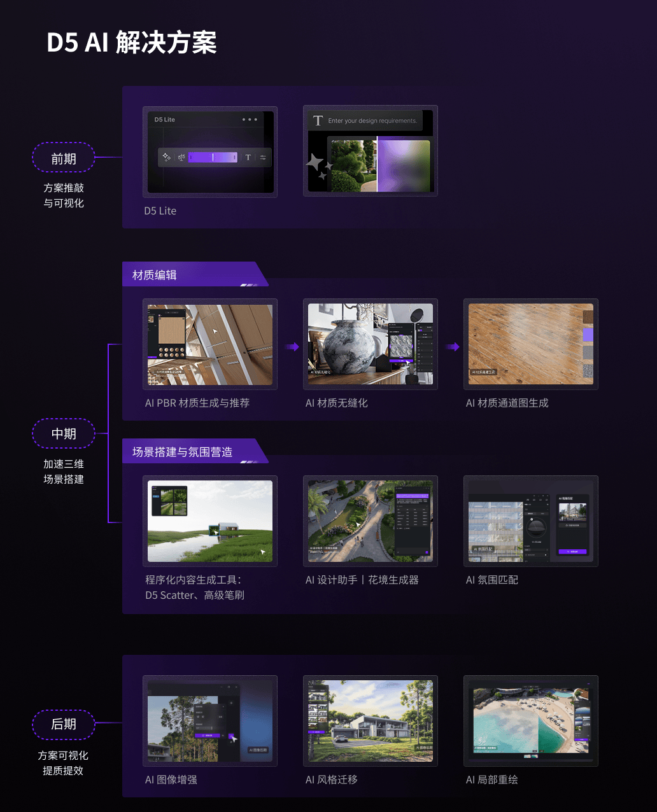Viewport: 657px width, 812px height.
Task: Select the purple swatch beside the wood floor texture
Action: coord(588,335)
